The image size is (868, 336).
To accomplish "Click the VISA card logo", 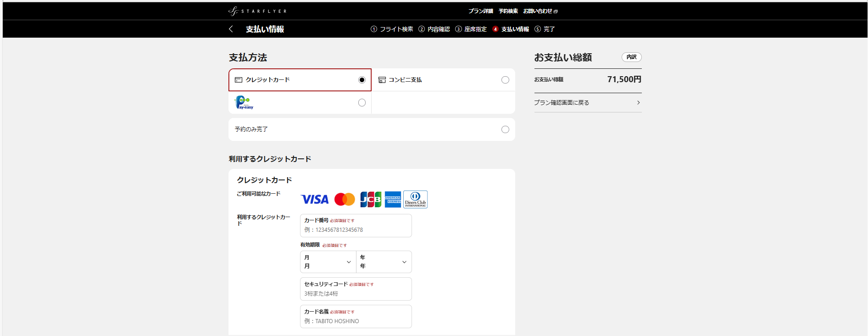I will [314, 200].
